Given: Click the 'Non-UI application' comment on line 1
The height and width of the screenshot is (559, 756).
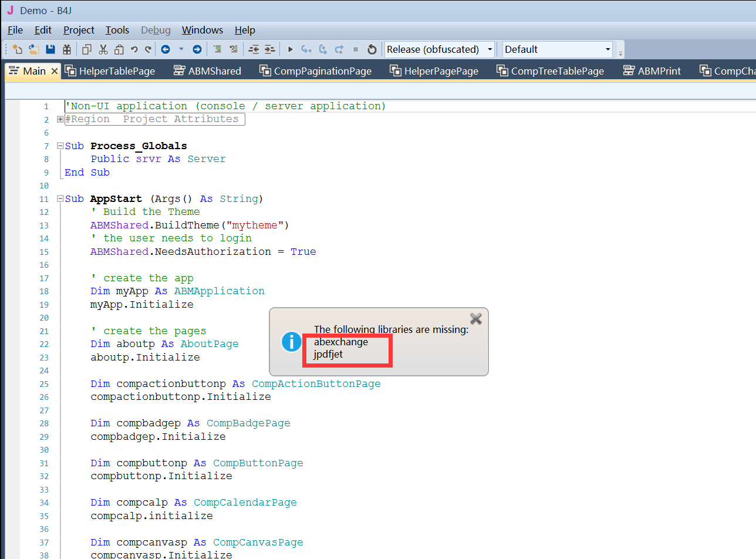Looking at the screenshot, I should click(225, 106).
